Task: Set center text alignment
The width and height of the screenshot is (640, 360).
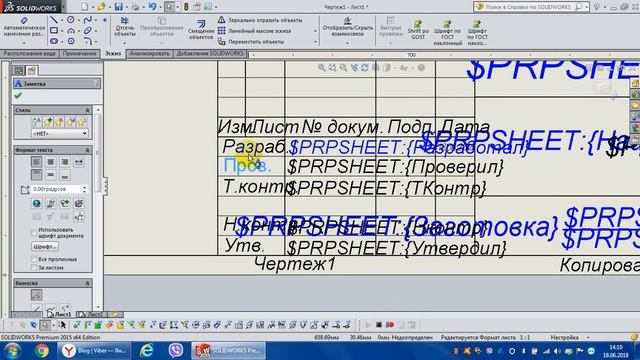Action: (51, 162)
